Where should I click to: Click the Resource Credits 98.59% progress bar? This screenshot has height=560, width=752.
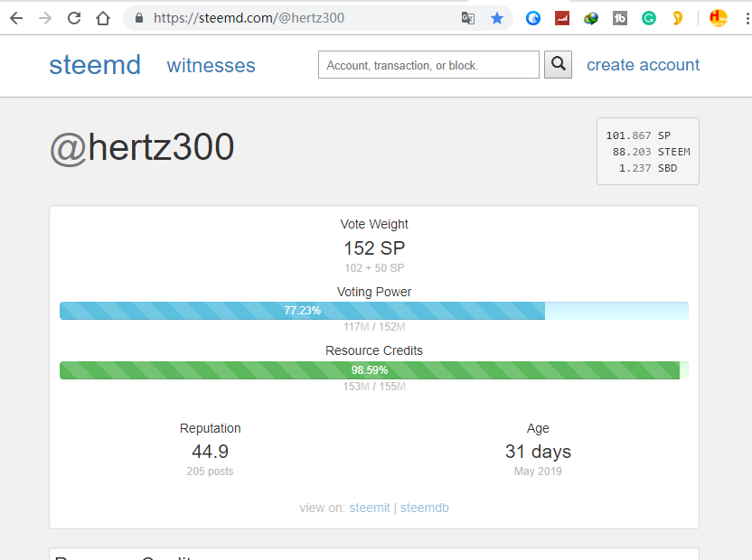click(x=374, y=370)
